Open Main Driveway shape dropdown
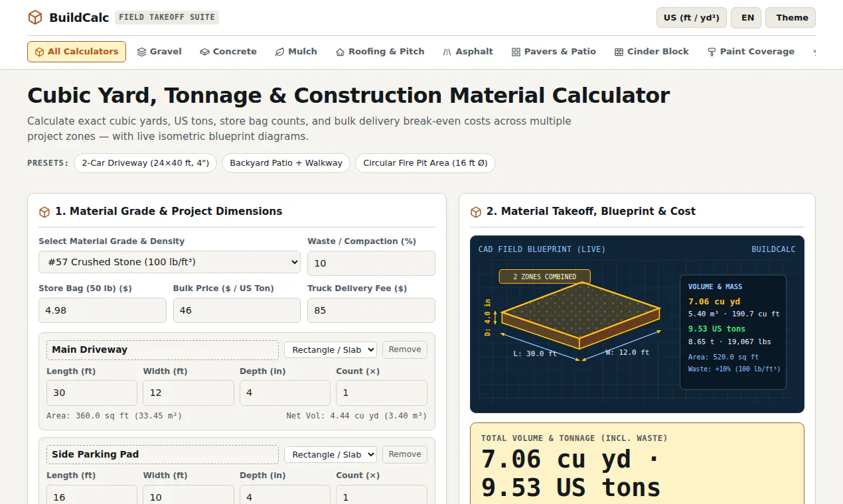This screenshot has width=843, height=504. click(331, 349)
